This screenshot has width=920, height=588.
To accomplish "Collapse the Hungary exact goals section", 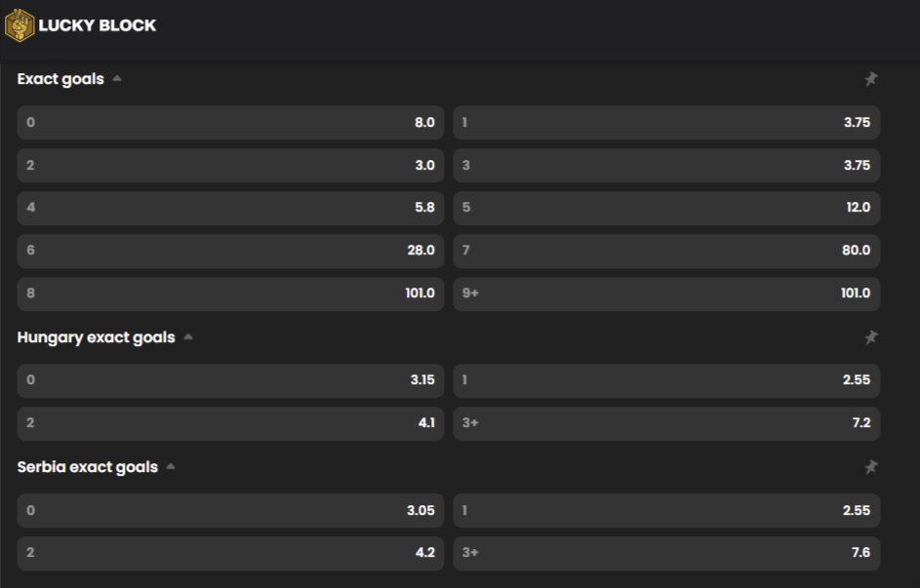I will click(187, 337).
